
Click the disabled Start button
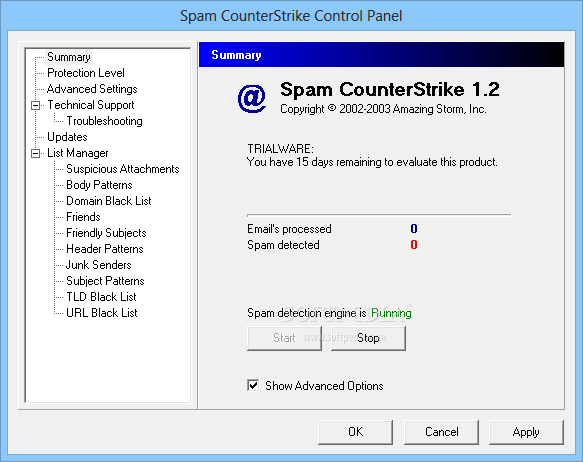tap(284, 338)
